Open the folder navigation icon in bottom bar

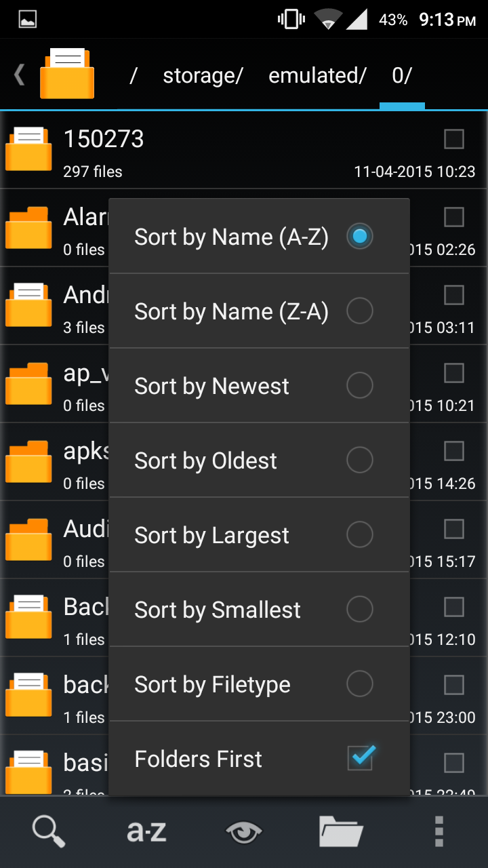pyautogui.click(x=342, y=830)
